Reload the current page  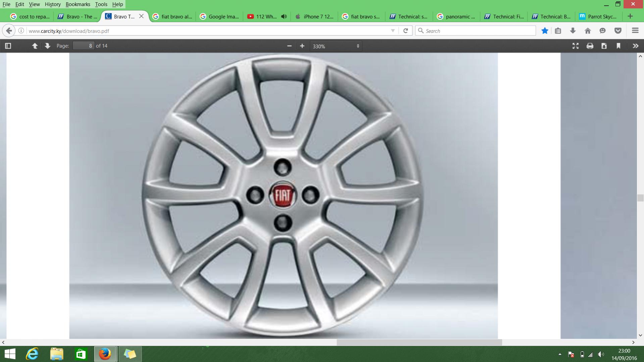tap(405, 31)
